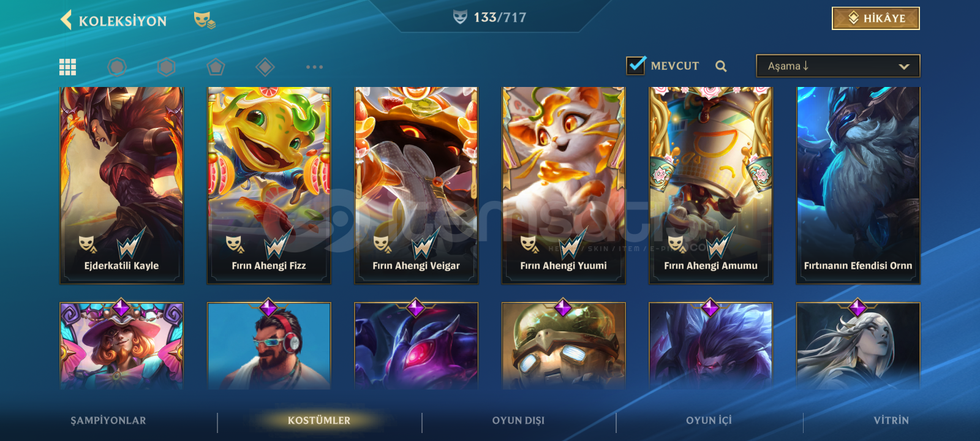Screen dimensions: 980x441
Task: Open the Fırın Ahengi Veigar skin card
Action: click(416, 185)
